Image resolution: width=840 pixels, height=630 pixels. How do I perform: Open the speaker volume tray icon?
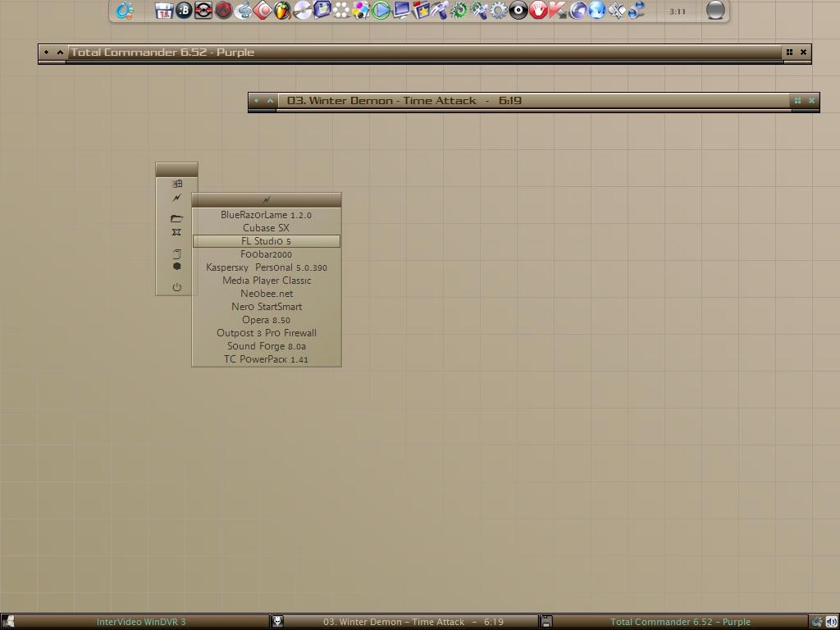(830, 622)
